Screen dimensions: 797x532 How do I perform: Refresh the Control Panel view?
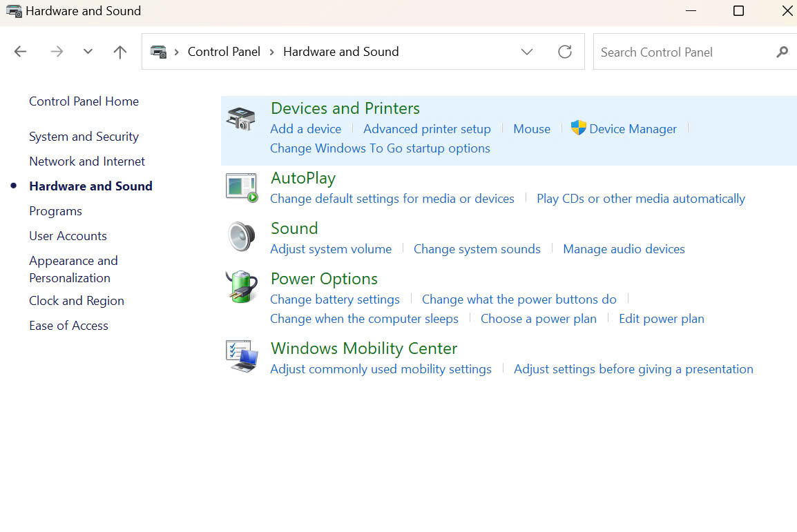coord(565,51)
